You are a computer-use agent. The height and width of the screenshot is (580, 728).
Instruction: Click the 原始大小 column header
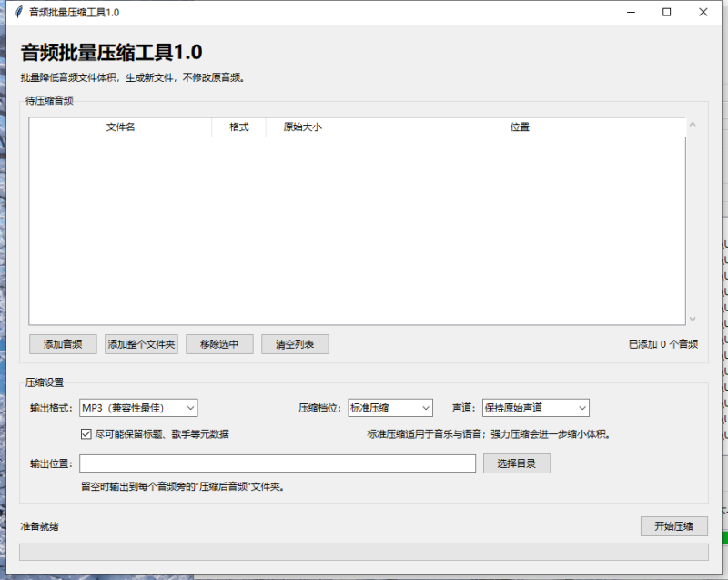point(302,127)
